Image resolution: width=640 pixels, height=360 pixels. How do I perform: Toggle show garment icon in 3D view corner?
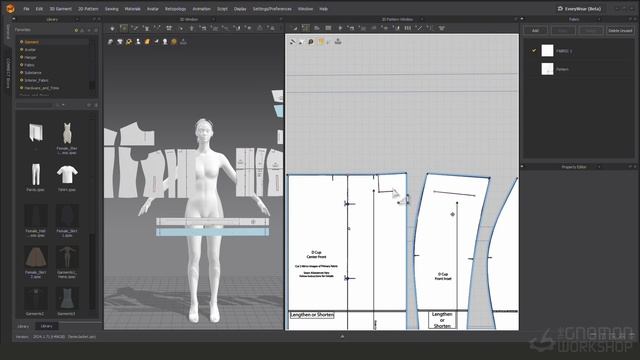[111, 42]
